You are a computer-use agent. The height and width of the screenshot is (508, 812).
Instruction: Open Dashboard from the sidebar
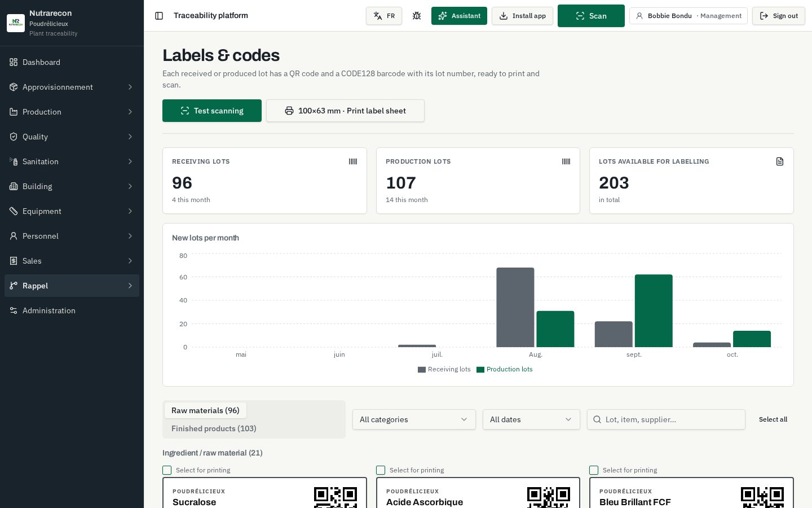[72, 62]
